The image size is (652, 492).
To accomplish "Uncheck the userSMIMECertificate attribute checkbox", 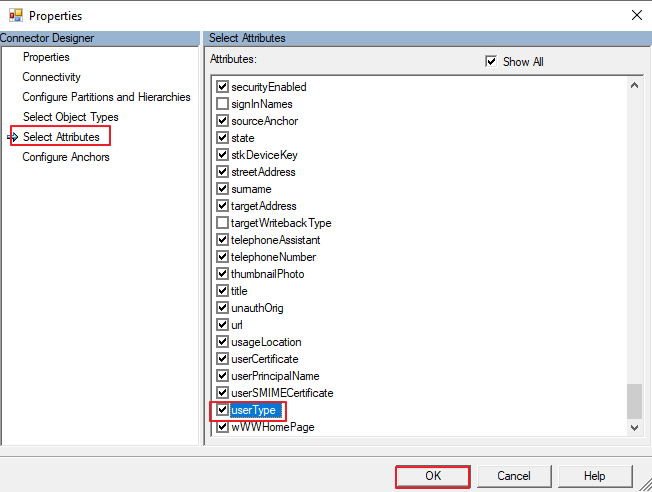I will [222, 393].
